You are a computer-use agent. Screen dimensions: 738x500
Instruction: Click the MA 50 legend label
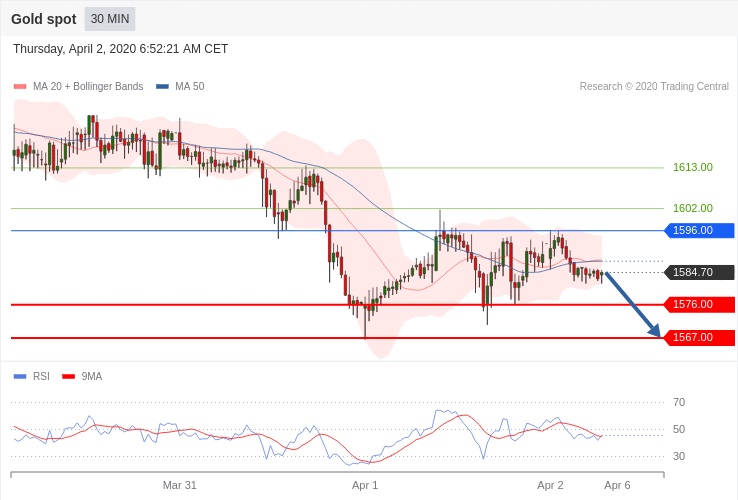[190, 87]
